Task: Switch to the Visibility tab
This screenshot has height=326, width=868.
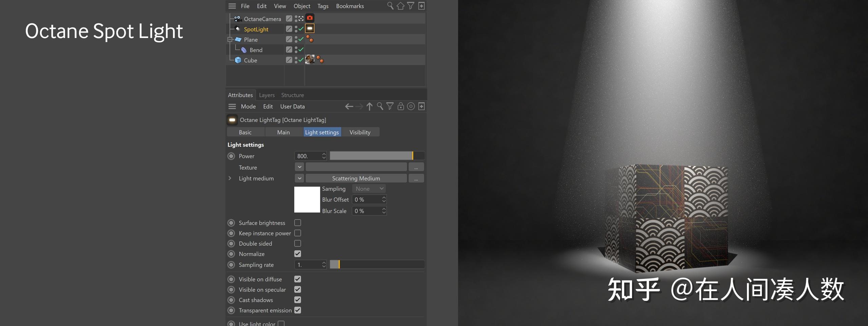Action: 360,132
